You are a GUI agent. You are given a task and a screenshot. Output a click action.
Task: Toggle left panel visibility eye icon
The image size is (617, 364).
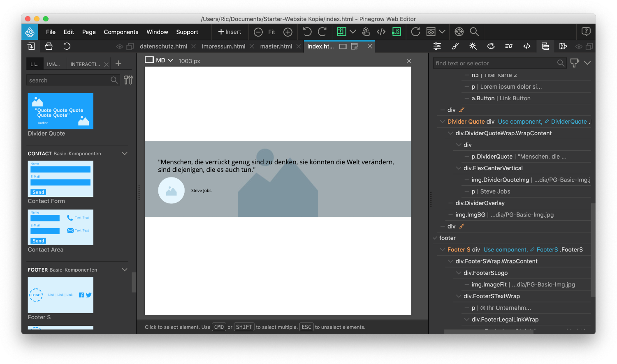[x=120, y=46]
